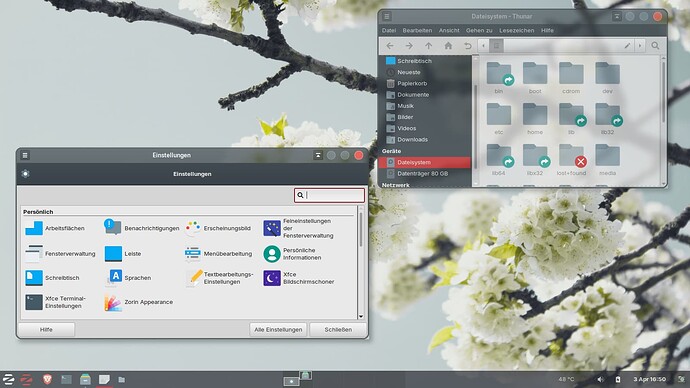The height and width of the screenshot is (388, 690).
Task: Open the Einstellungen window menu button
Action: tap(25, 155)
